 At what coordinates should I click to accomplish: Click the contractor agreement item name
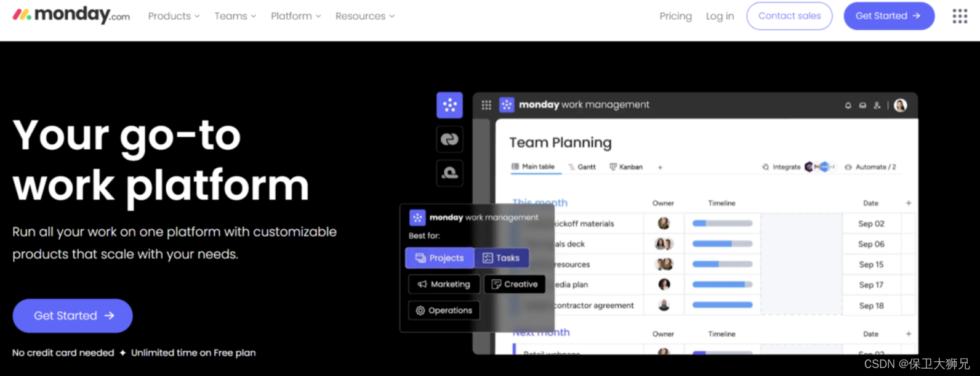pos(593,305)
